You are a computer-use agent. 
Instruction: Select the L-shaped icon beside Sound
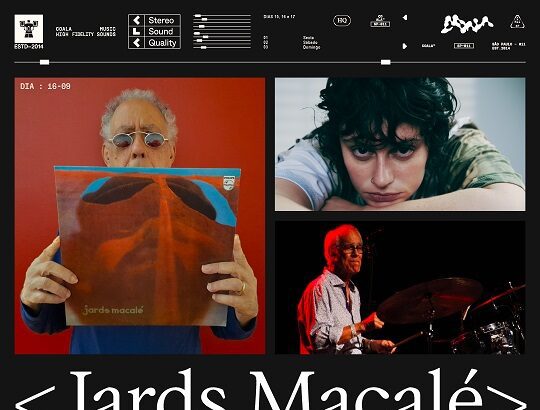[136, 32]
